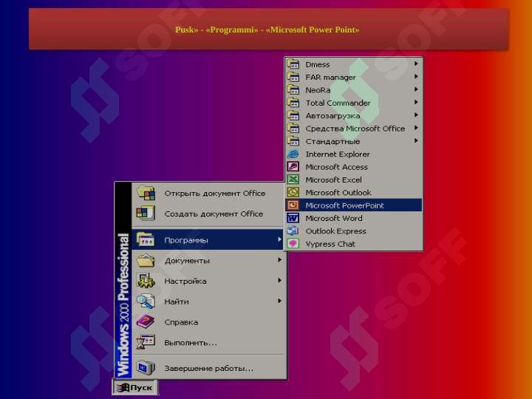
Task: Choose Завершение работы... entry
Action: pos(208,368)
